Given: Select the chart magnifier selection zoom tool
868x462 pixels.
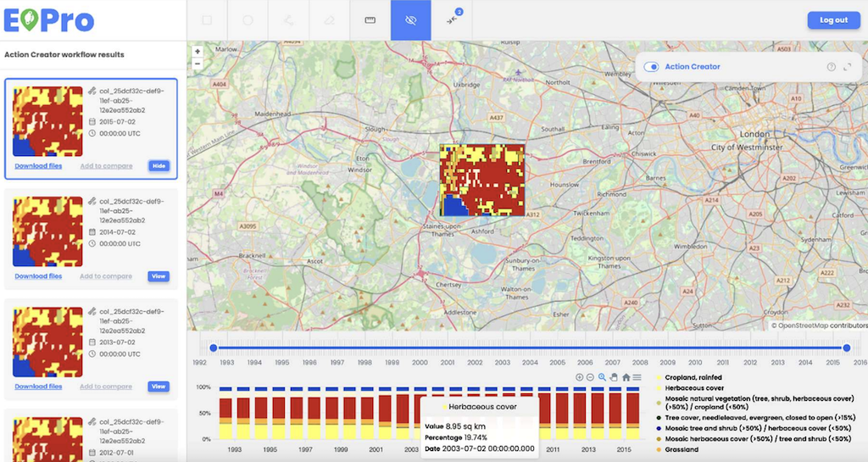Looking at the screenshot, I should click(x=602, y=377).
